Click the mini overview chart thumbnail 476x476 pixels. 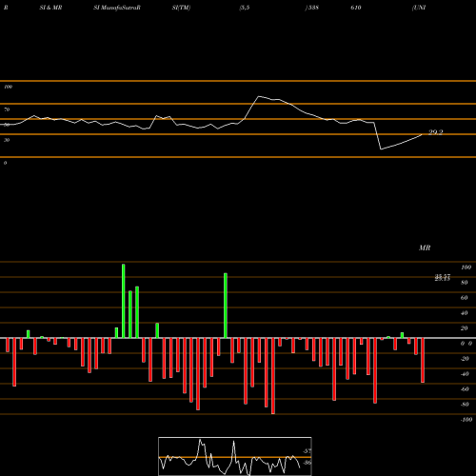tap(235, 456)
